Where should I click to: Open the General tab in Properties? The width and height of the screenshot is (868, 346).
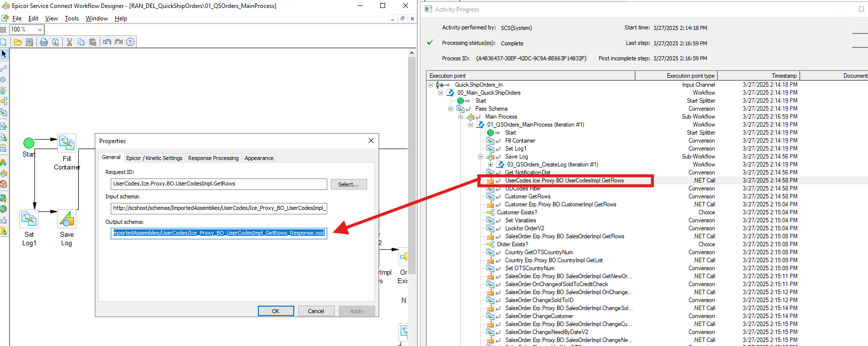111,157
